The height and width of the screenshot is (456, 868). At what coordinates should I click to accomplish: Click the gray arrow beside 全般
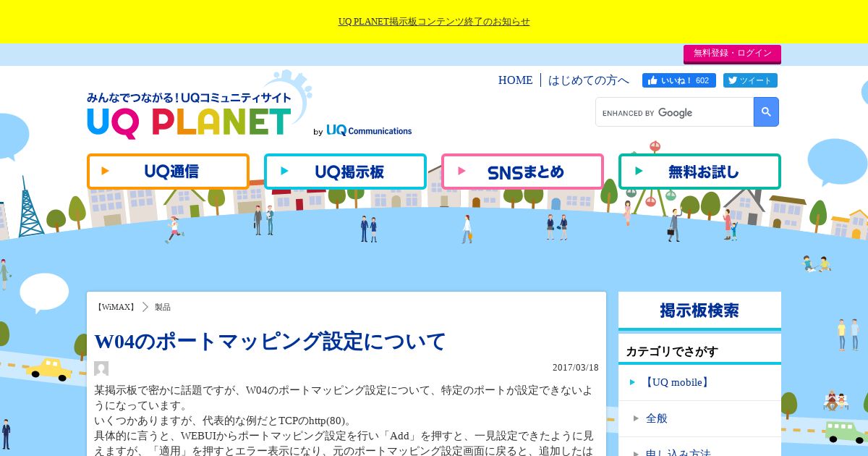(637, 418)
